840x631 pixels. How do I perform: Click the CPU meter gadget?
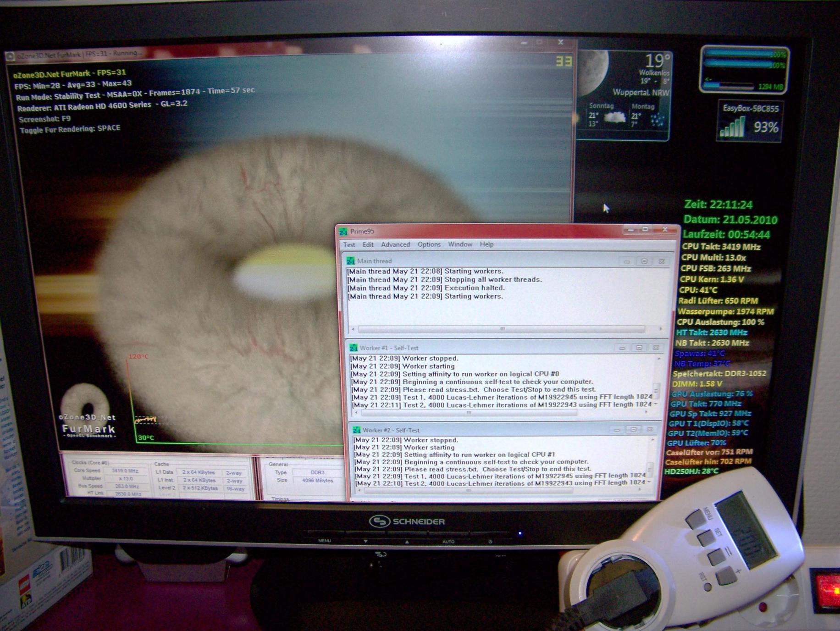pos(744,70)
